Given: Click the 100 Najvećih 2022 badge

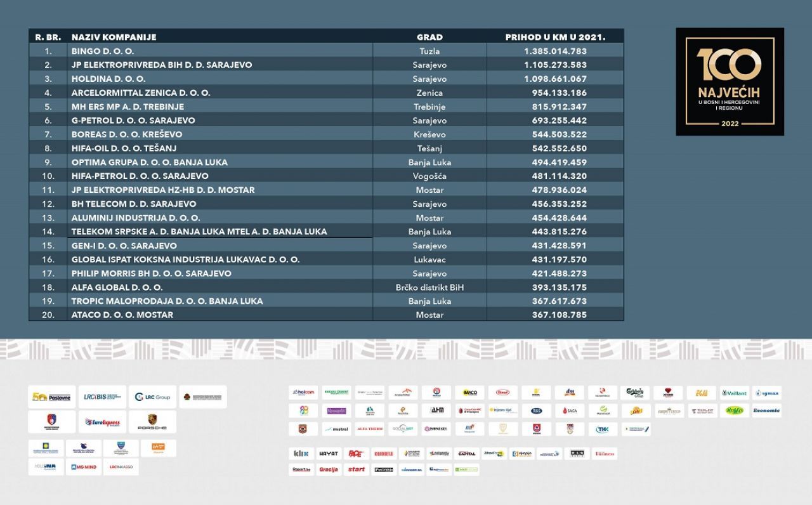Looking at the screenshot, I should coord(730,81).
